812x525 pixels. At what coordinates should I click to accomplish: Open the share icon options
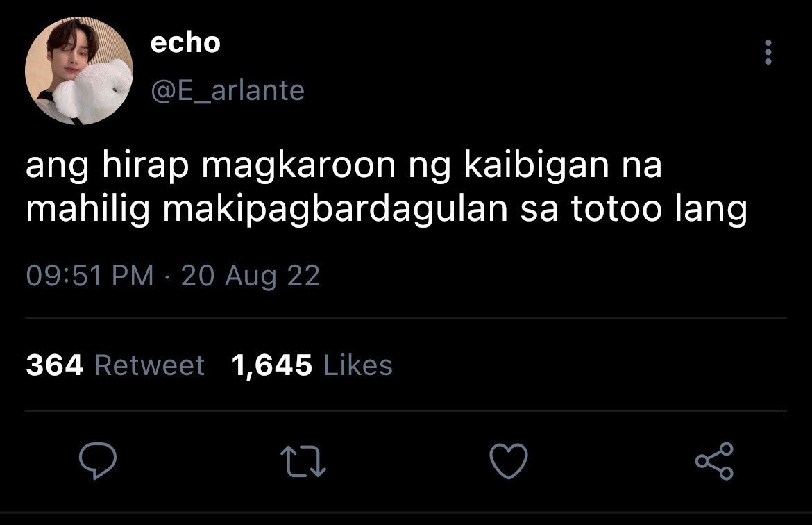[x=714, y=460]
